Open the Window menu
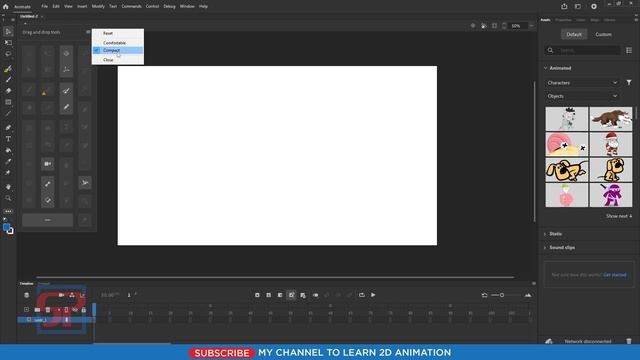Screen dimensions: 640x360 click(x=187, y=7)
